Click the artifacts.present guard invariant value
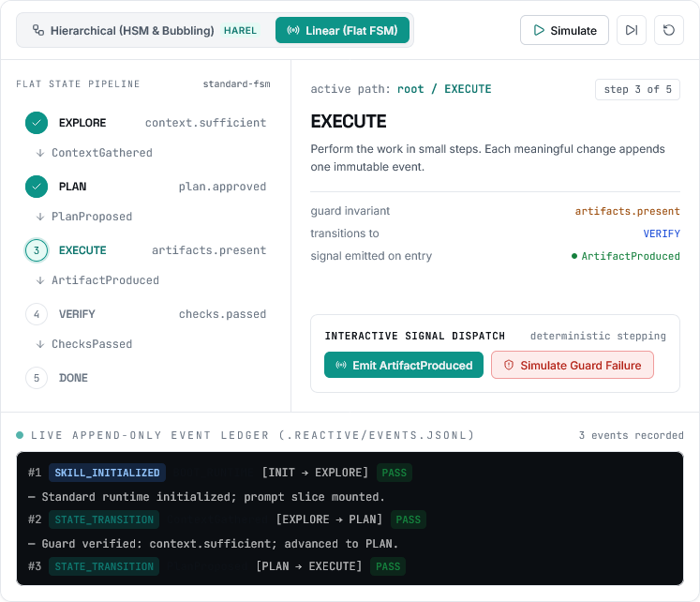The image size is (700, 602). [x=627, y=211]
